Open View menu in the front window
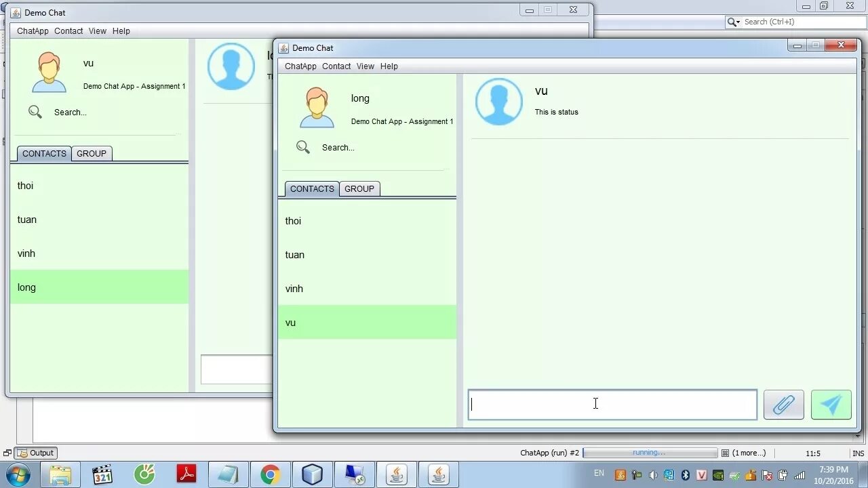The width and height of the screenshot is (868, 488). 366,66
